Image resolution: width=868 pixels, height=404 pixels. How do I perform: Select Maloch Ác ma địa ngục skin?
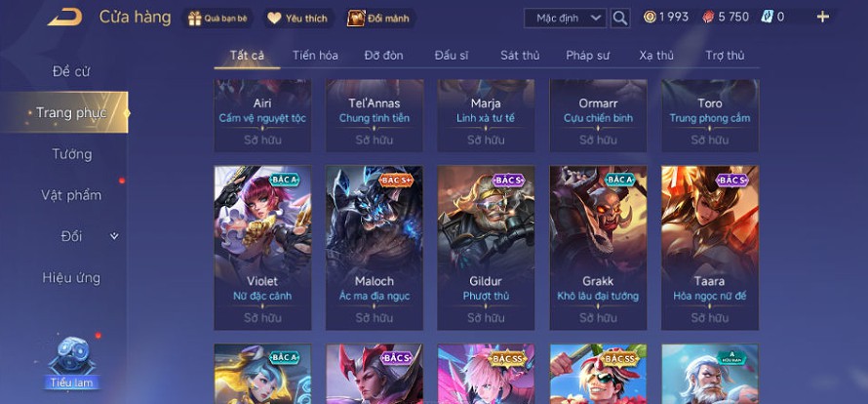[375, 248]
